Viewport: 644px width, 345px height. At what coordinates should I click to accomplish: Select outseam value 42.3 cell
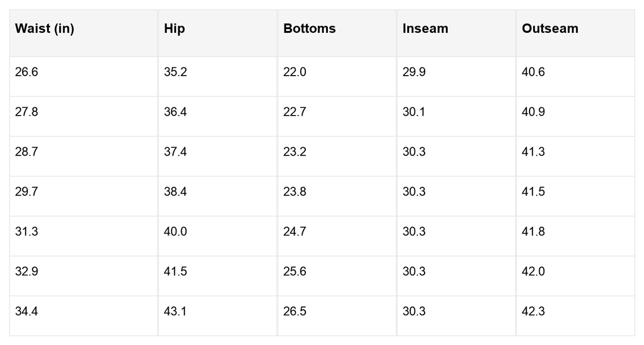(x=533, y=312)
